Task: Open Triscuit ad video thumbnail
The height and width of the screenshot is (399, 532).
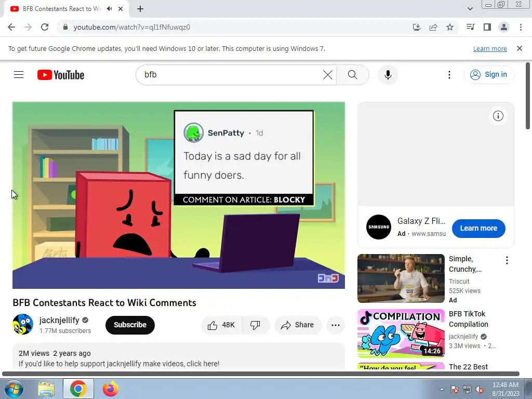Action: (401, 278)
